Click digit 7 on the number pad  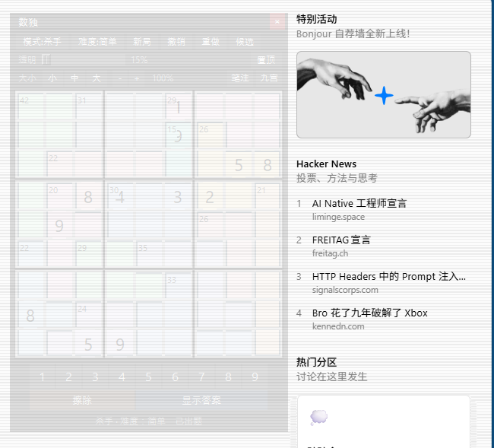pos(201,377)
